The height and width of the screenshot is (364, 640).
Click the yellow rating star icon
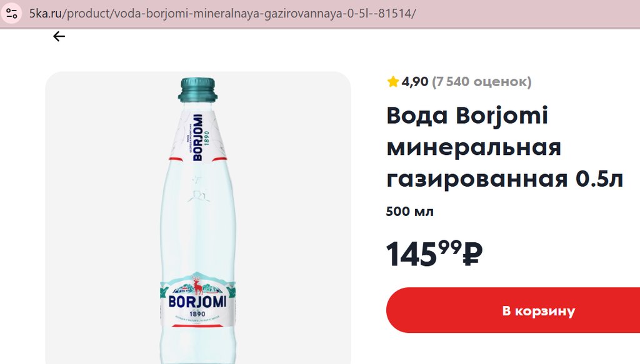coord(392,82)
